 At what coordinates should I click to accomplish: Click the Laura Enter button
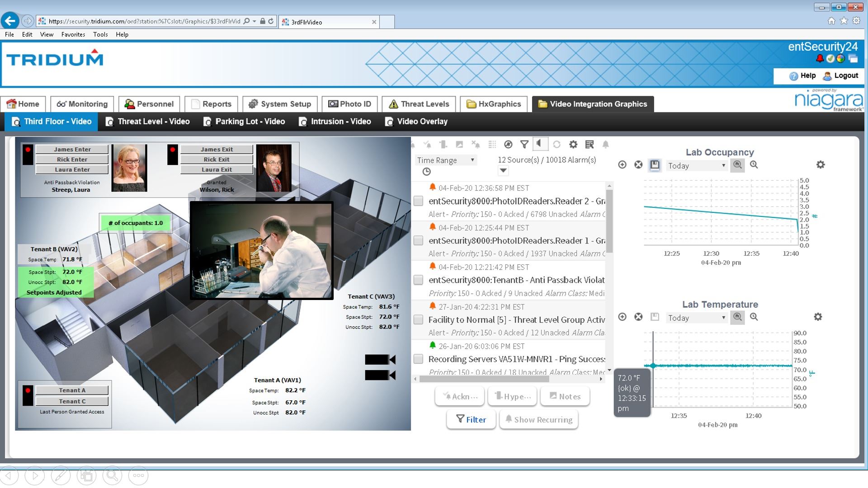pos(72,169)
